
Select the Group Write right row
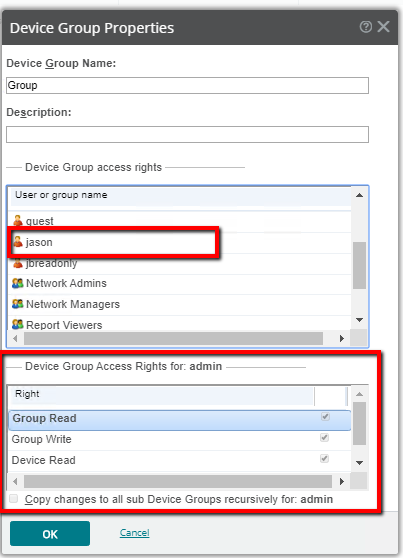click(x=180, y=440)
